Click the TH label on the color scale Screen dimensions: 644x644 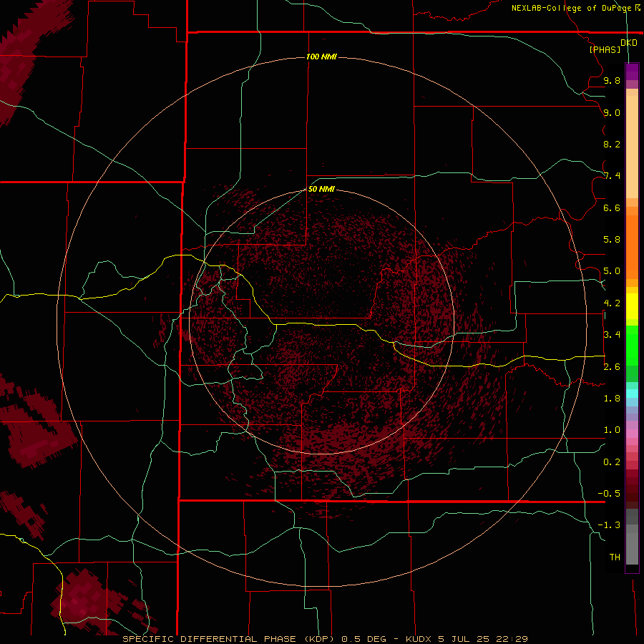point(615,557)
